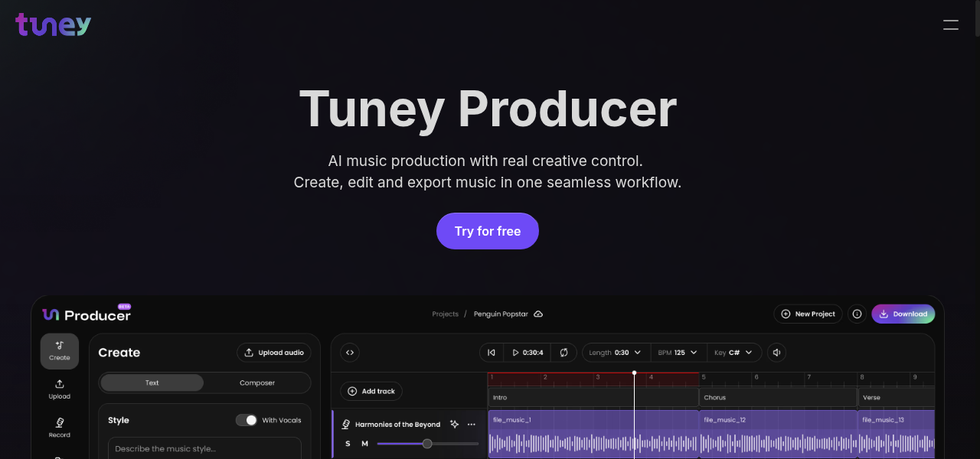Select the Upload tool in the sidebar
This screenshot has height=459, width=980.
click(x=59, y=390)
